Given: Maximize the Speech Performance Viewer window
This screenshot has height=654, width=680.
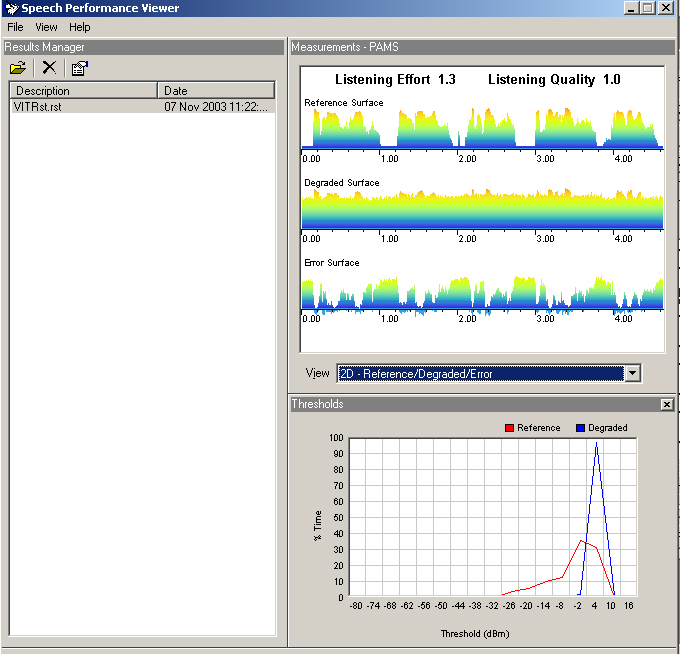Looking at the screenshot, I should click(x=647, y=8).
